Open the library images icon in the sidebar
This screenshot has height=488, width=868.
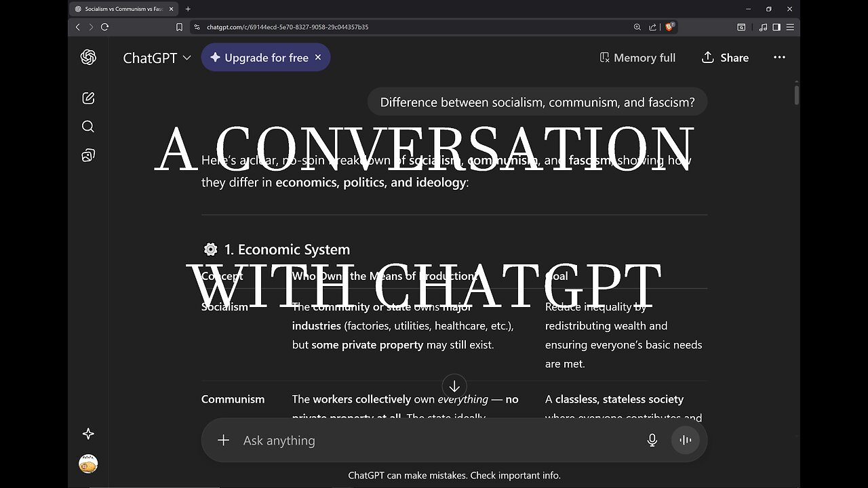point(88,156)
